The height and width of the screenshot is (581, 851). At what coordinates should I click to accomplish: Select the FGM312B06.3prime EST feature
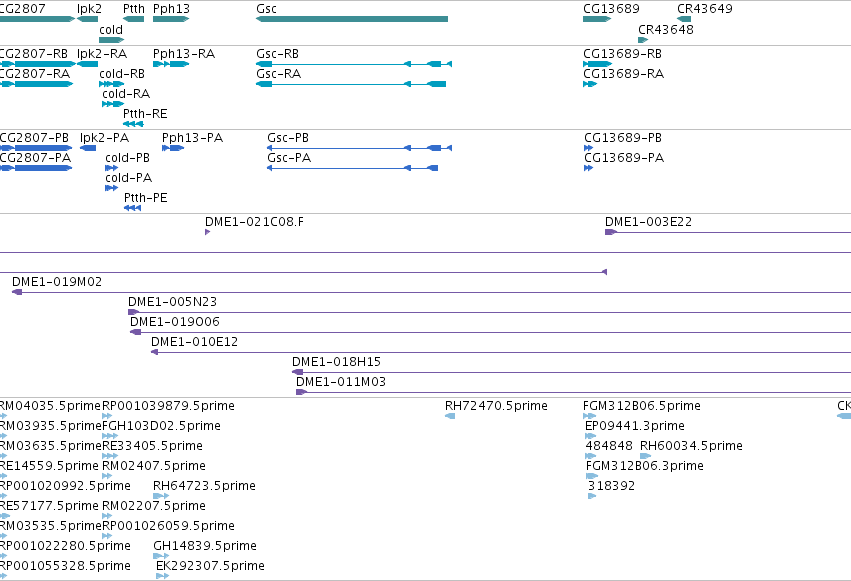pos(592,476)
